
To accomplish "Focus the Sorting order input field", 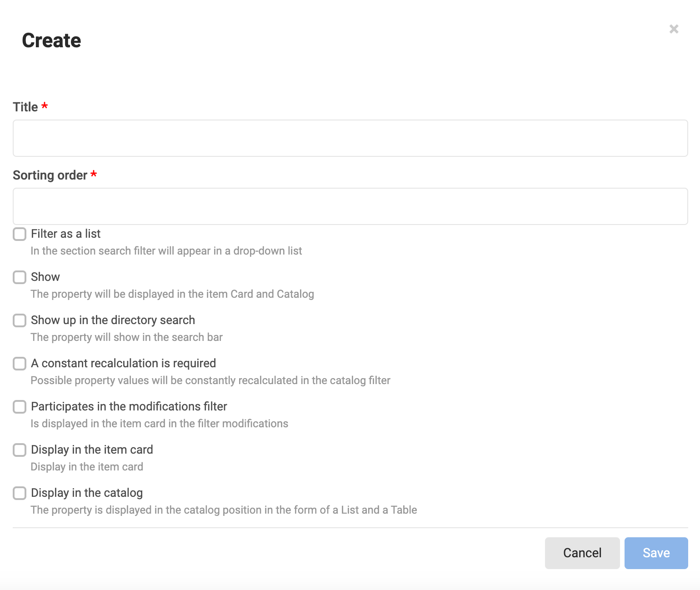I will [350, 206].
